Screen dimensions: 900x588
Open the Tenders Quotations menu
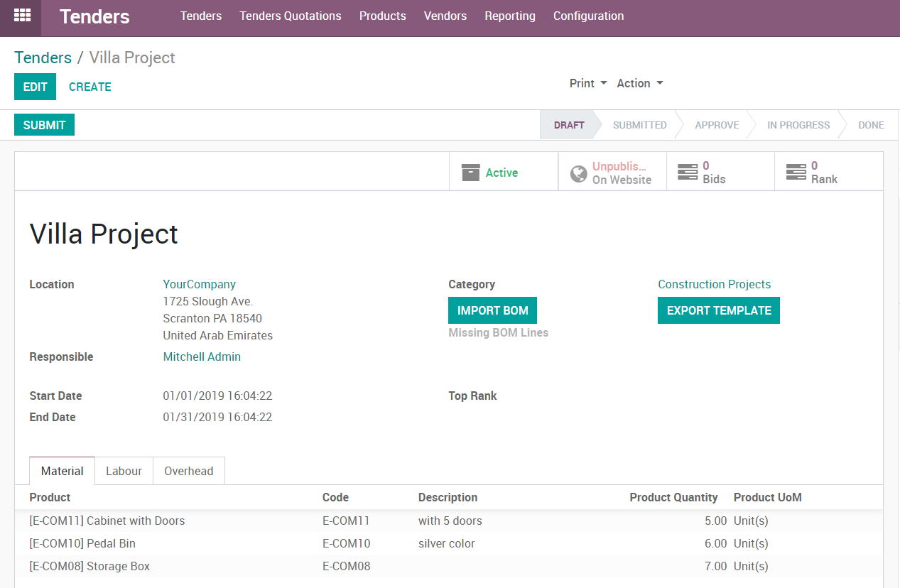tap(291, 16)
